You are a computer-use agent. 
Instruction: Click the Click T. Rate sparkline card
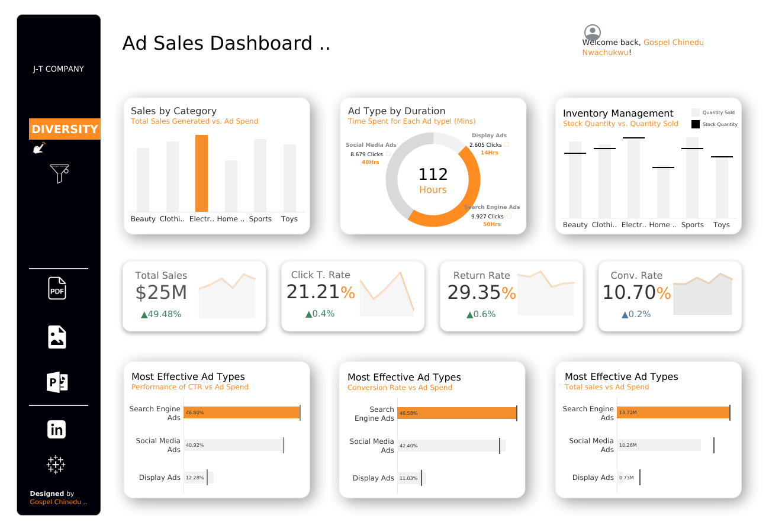[353, 296]
